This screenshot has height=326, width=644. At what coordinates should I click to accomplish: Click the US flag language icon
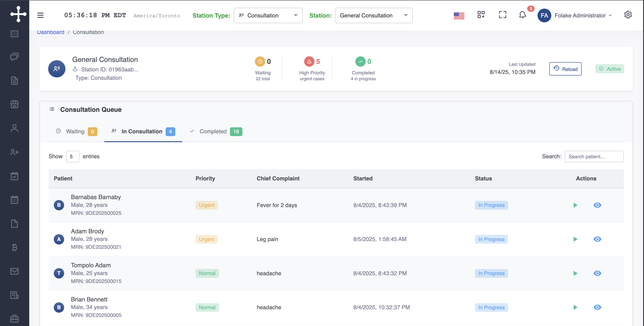pos(459,16)
